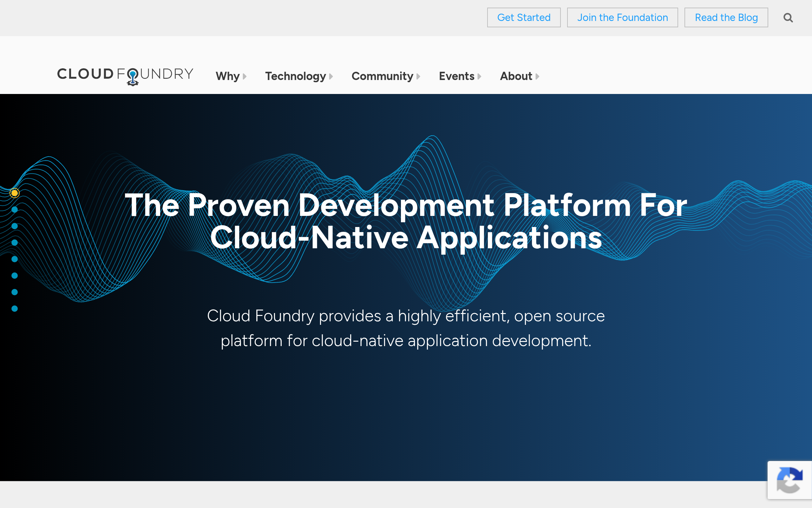Screen dimensions: 812x508
Task: Select the active yellow section dot
Action: (14, 193)
